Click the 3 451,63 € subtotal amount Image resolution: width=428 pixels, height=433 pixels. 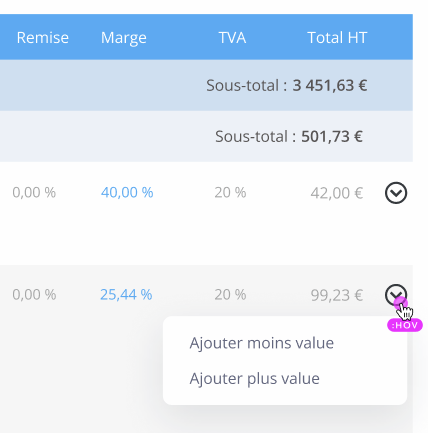(330, 85)
